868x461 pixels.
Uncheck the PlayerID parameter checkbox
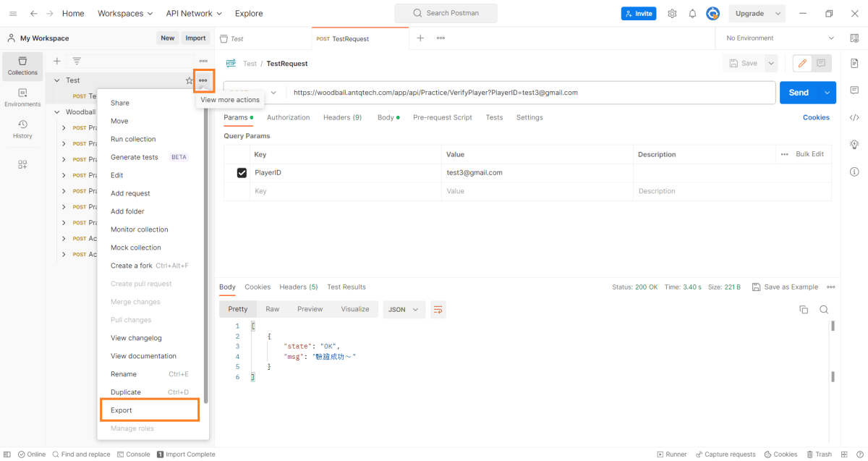click(x=242, y=173)
